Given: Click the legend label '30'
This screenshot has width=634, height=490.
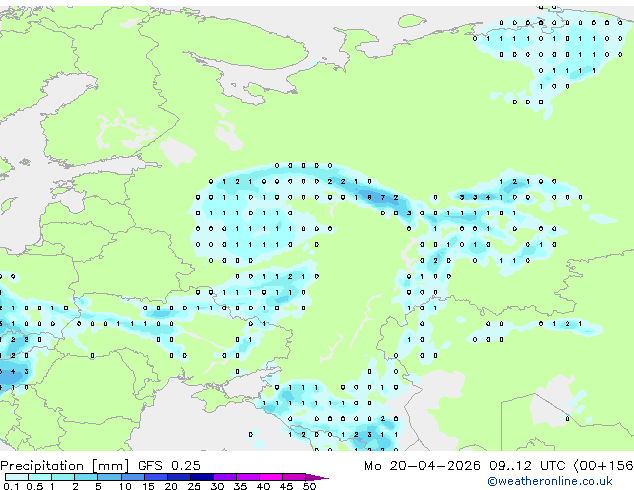Looking at the screenshot, I should [217, 486].
